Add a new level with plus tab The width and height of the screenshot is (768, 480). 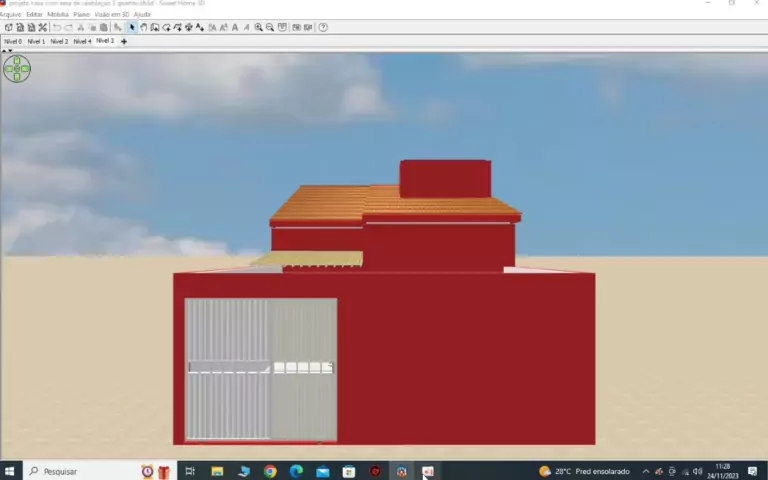124,42
